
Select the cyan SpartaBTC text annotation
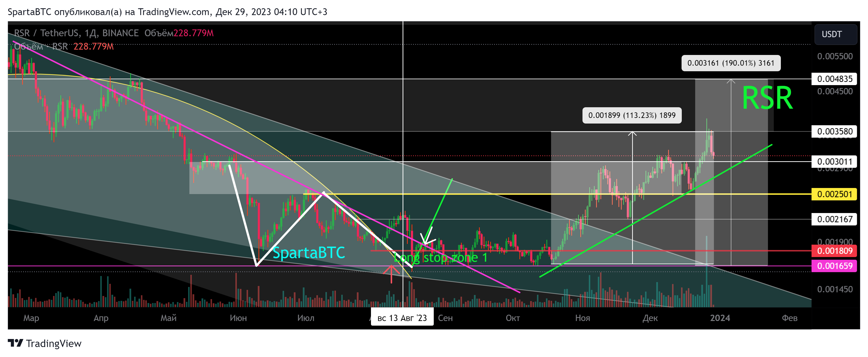pos(309,253)
